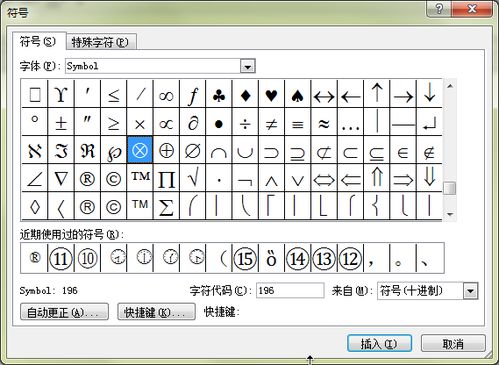
Task: Select the double left-right arrow ⇔
Action: coord(324,178)
